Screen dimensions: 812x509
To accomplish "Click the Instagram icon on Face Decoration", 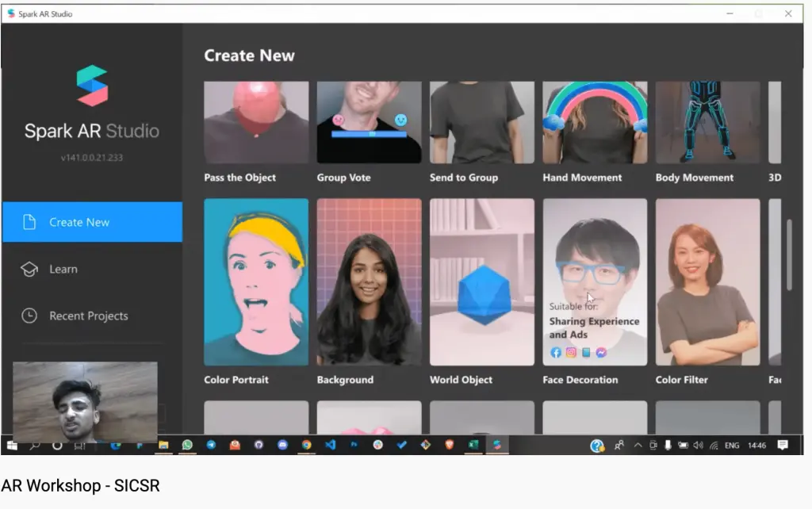I will coord(571,353).
